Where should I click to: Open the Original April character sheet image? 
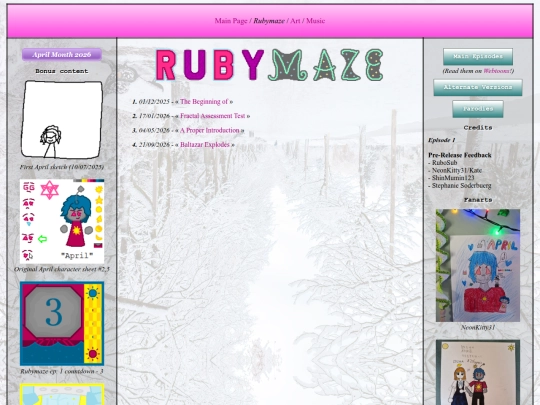tap(62, 221)
